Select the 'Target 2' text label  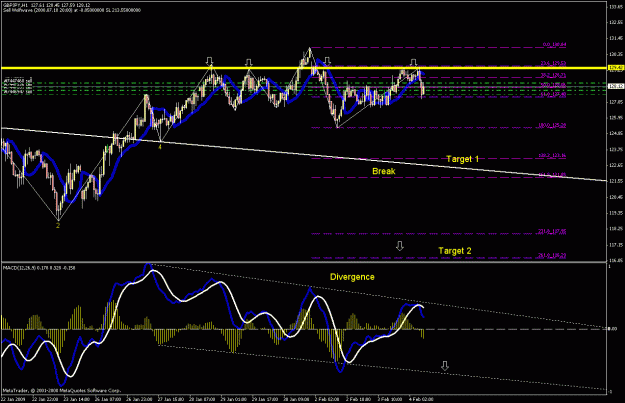(x=455, y=251)
